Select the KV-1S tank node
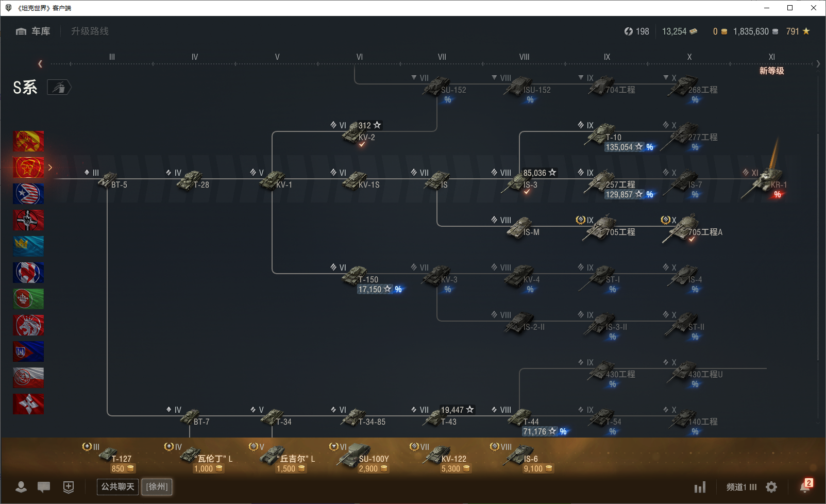Image resolution: width=826 pixels, height=504 pixels. click(x=356, y=180)
